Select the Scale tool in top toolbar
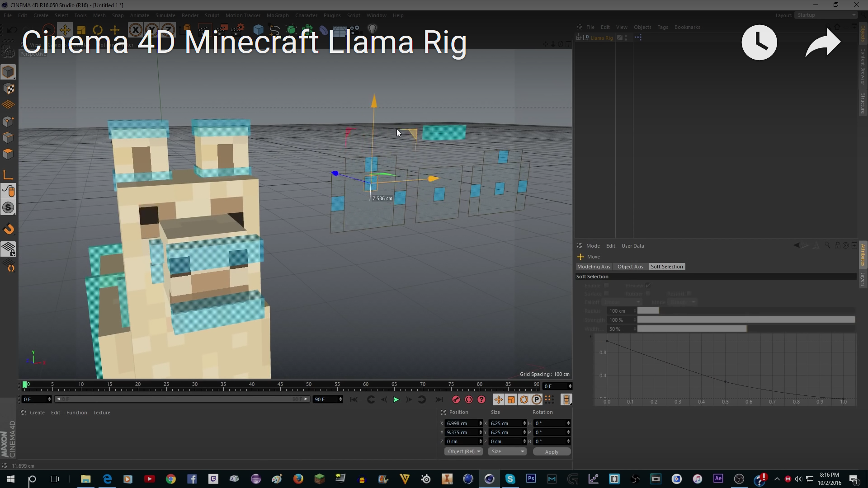Screen dimensions: 868x488 (81, 30)
